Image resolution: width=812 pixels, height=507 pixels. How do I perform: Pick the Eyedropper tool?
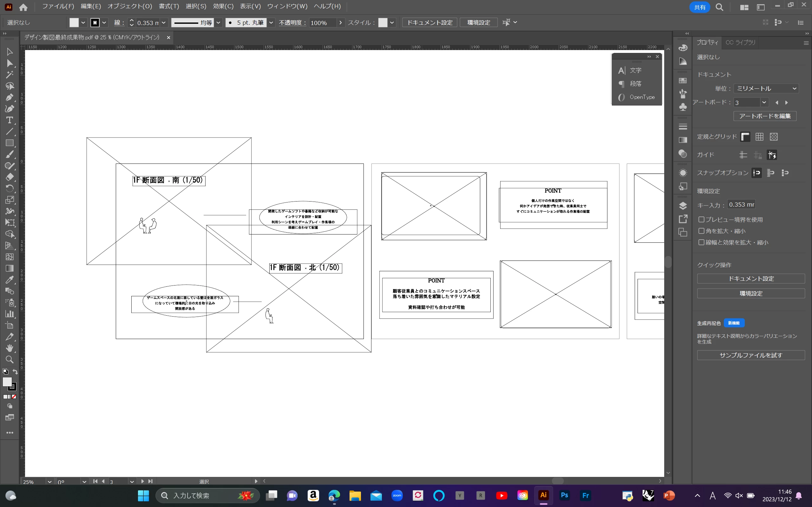10,280
